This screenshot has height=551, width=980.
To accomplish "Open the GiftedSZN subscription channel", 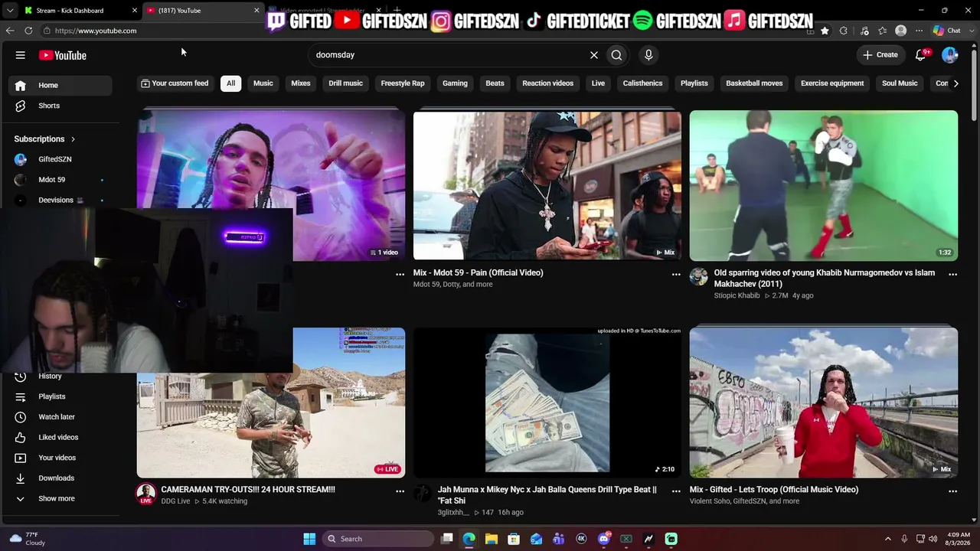I will pyautogui.click(x=61, y=159).
